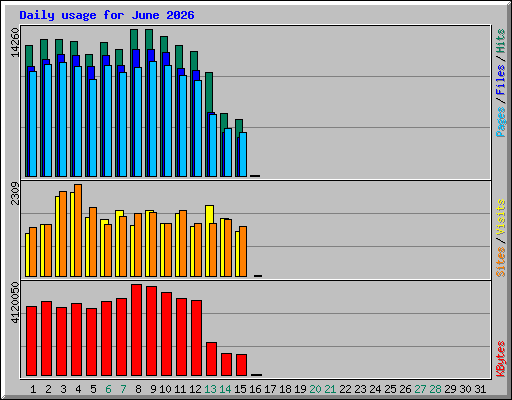
Task: Click the orange Sites bar for day 1
Action: click(33, 252)
